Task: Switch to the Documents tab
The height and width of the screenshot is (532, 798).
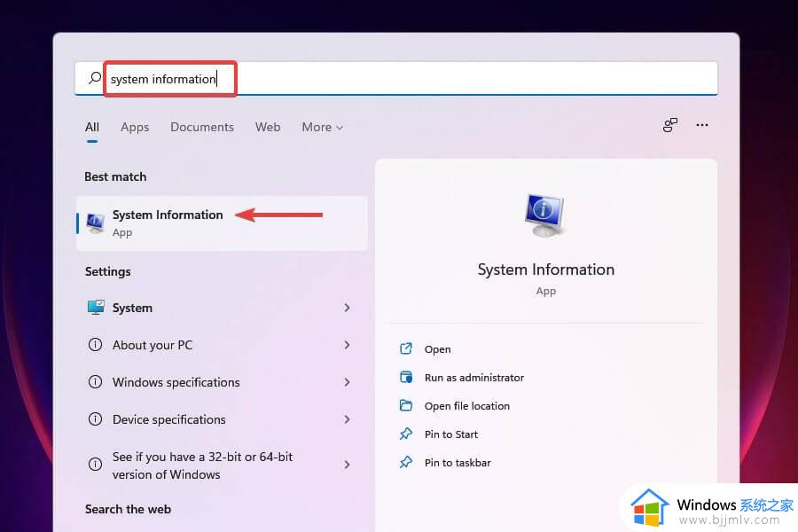Action: point(202,127)
